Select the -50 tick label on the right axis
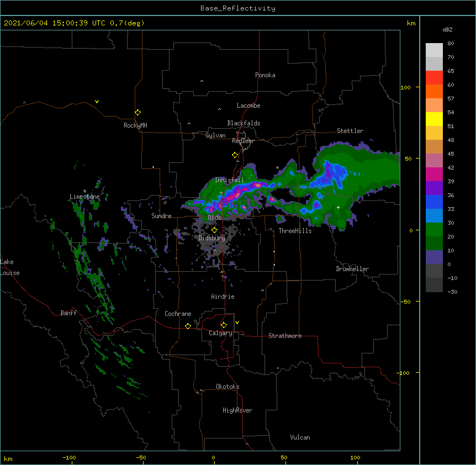The image size is (476, 465). 405,302
